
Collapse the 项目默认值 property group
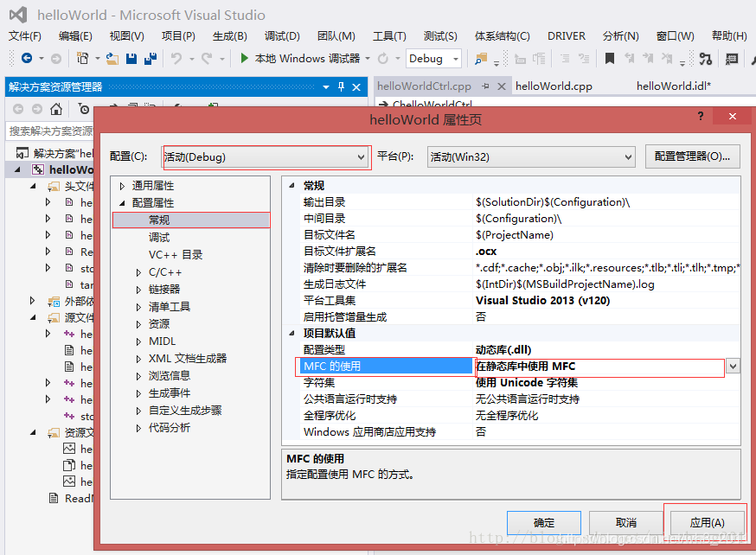click(x=292, y=333)
